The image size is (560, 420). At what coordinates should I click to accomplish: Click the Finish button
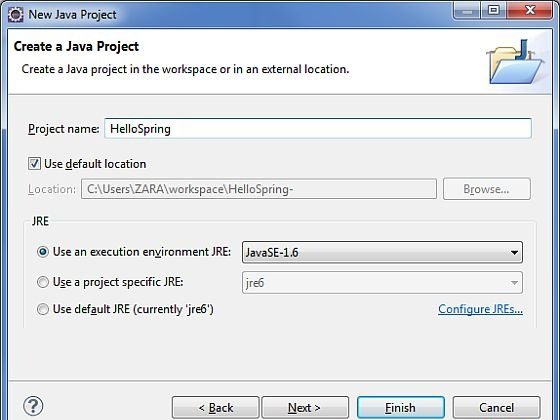[x=401, y=408]
